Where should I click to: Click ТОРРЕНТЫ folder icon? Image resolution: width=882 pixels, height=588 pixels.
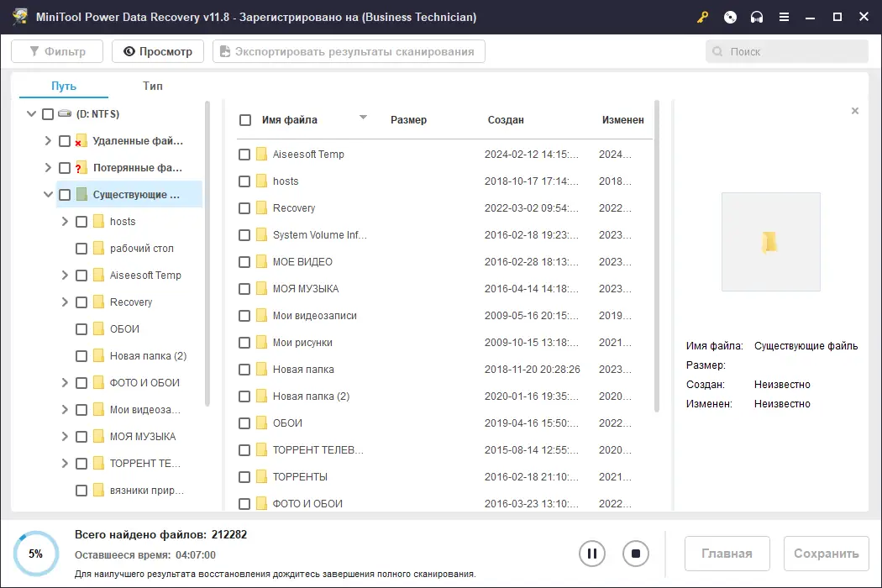pyautogui.click(x=261, y=476)
